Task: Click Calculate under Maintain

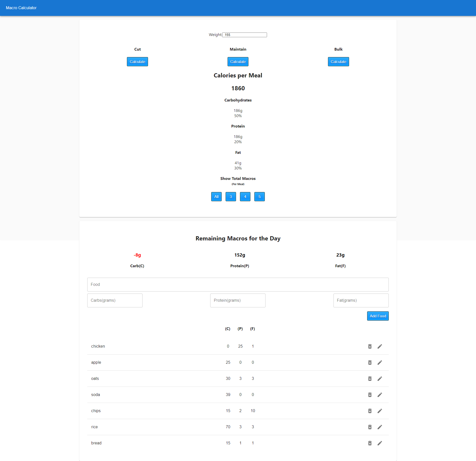Action: tap(238, 62)
